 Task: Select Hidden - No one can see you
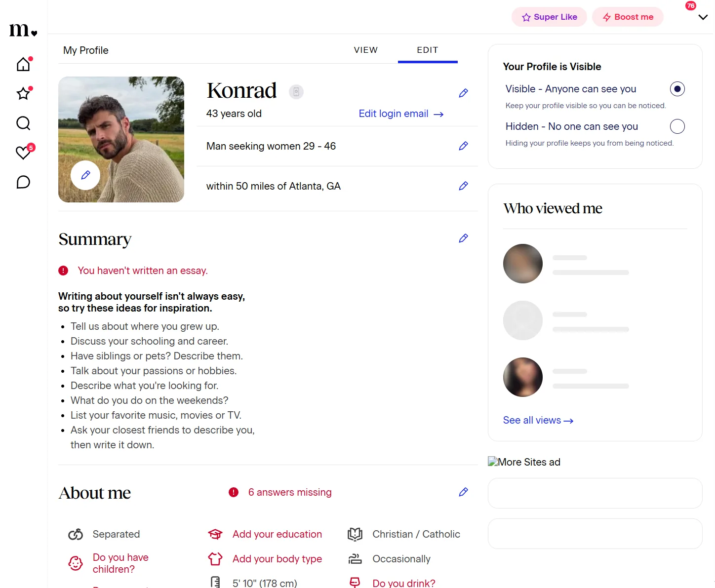click(677, 126)
